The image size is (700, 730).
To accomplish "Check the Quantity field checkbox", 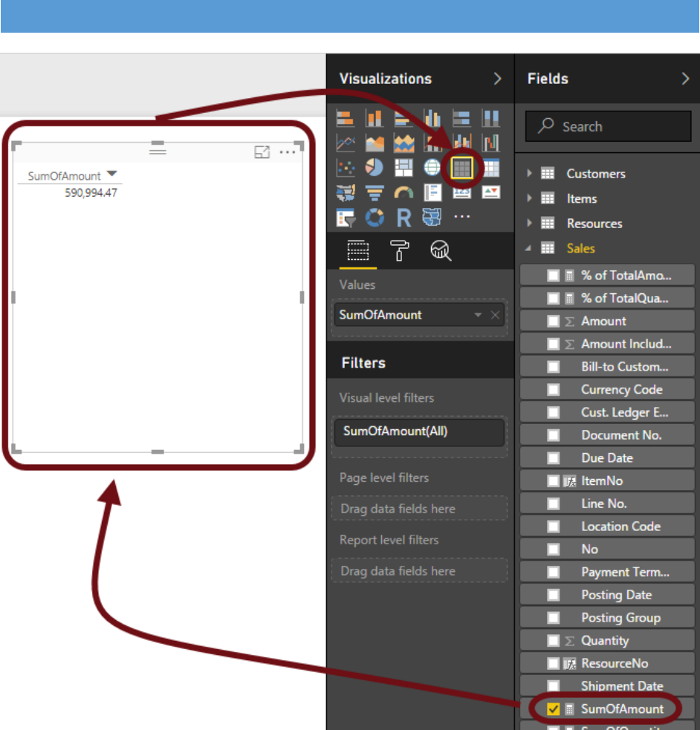I will pyautogui.click(x=553, y=641).
